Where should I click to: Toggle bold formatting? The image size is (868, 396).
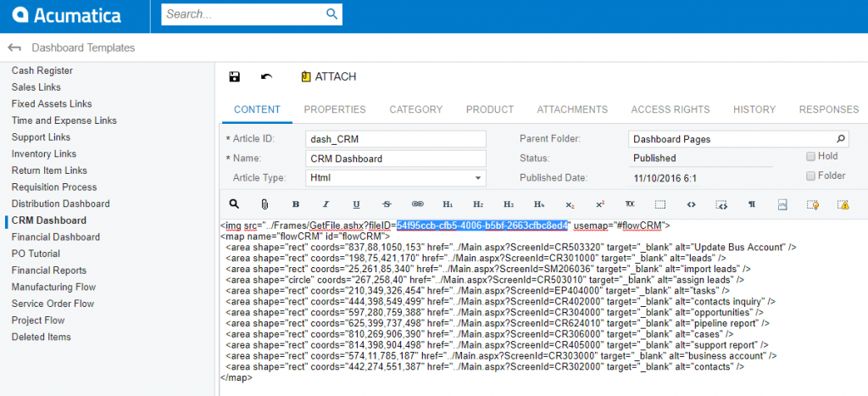click(x=296, y=204)
